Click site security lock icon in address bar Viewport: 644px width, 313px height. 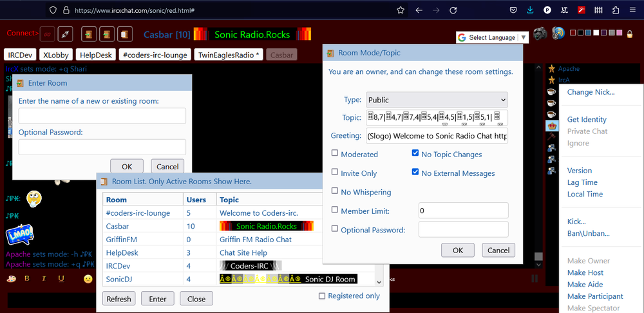pyautogui.click(x=66, y=10)
